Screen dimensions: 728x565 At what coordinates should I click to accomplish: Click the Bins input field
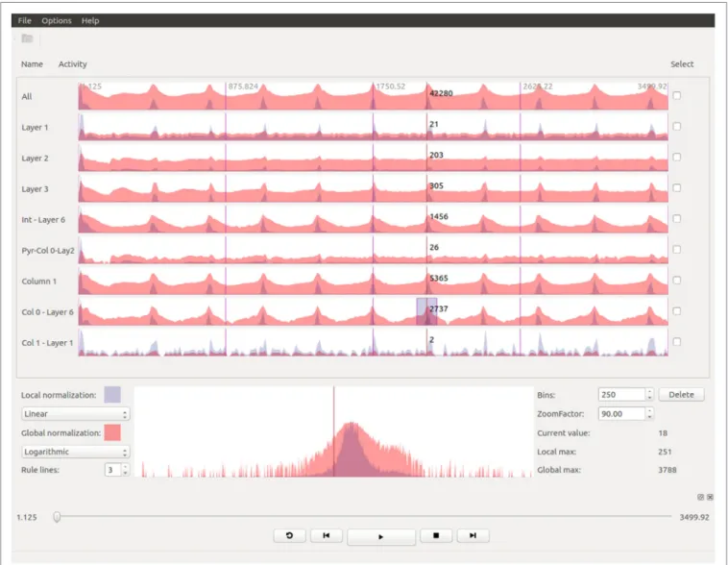point(621,395)
